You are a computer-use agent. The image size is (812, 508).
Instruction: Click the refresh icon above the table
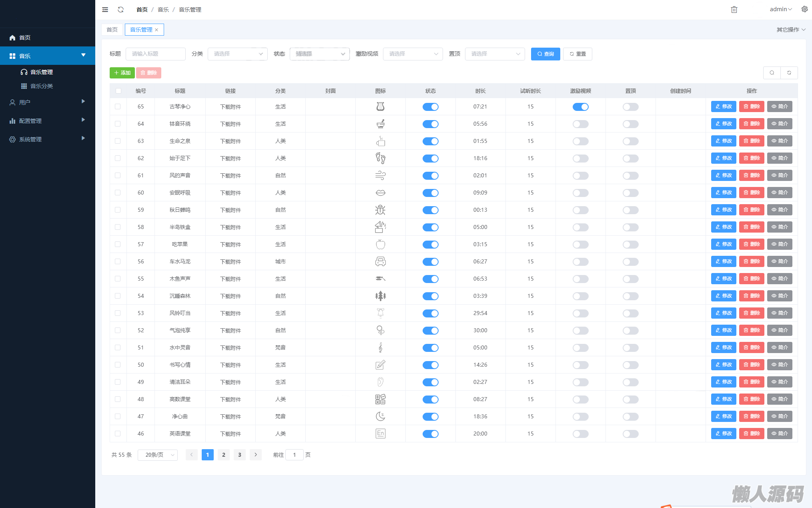(x=789, y=73)
